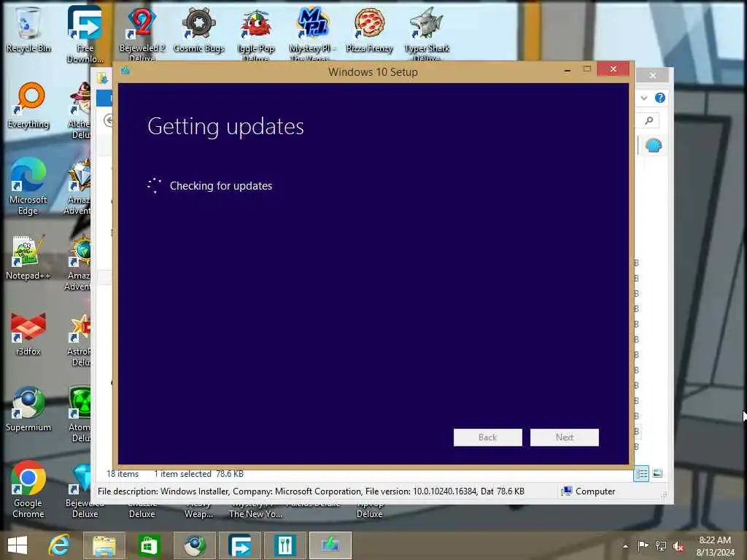
Task: Open Free Download Manager taskbar icon
Action: click(239, 545)
